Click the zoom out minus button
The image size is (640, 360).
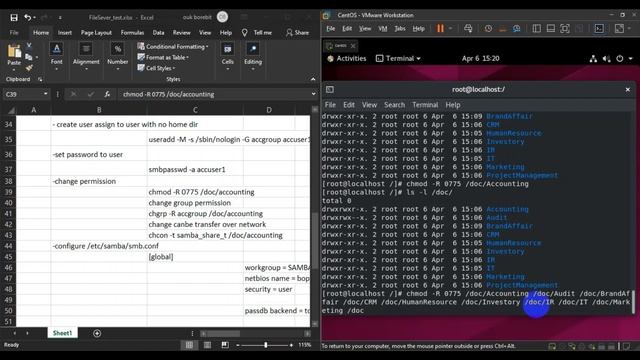[238, 345]
